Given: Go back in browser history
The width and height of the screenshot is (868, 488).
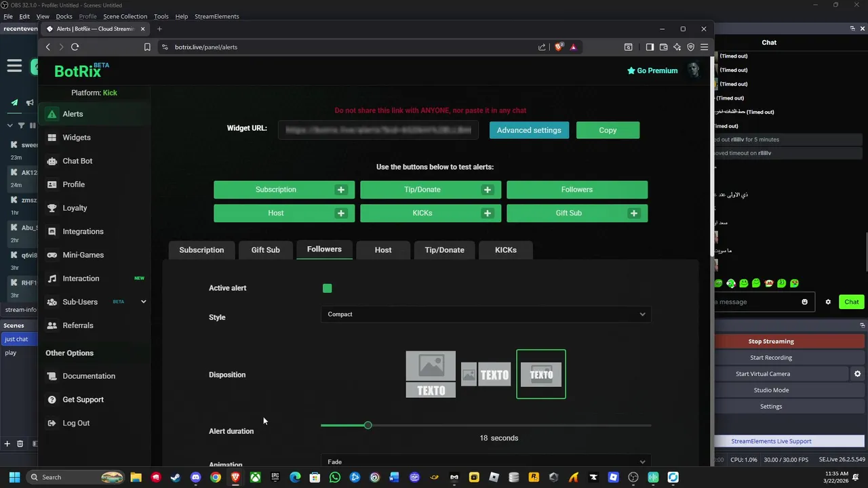Looking at the screenshot, I should 47,47.
